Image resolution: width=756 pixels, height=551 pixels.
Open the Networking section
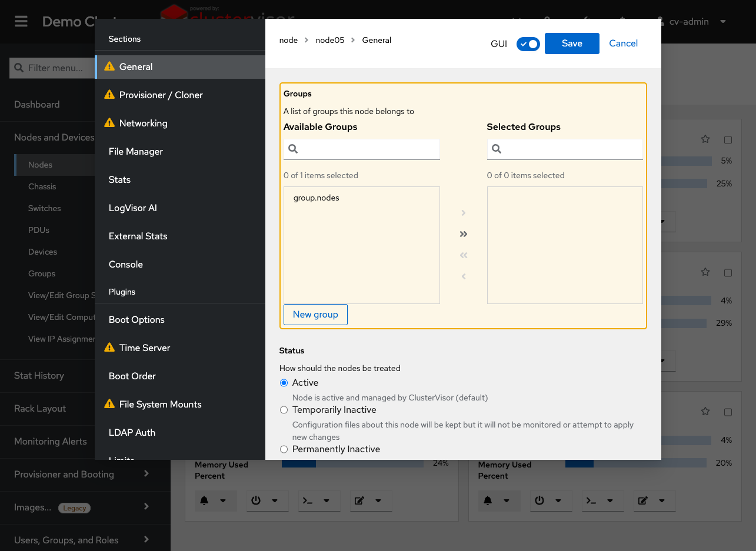pos(180,123)
